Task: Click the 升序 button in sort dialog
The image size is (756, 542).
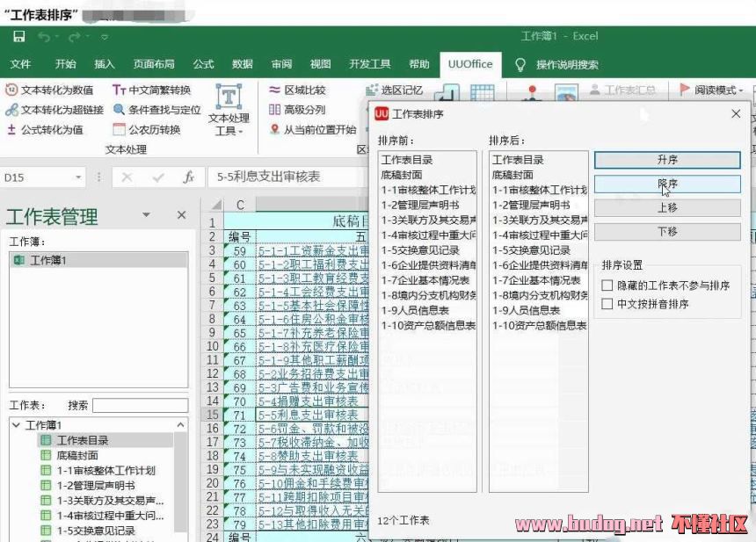Action: 667,160
